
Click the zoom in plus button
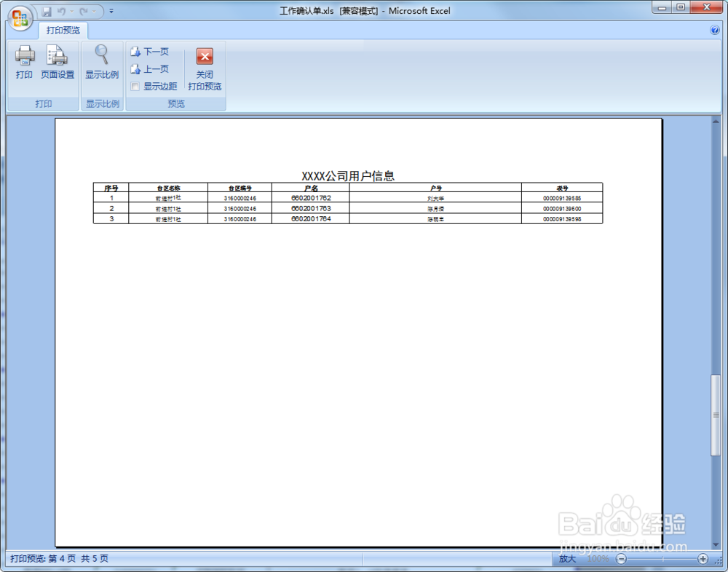click(x=703, y=559)
